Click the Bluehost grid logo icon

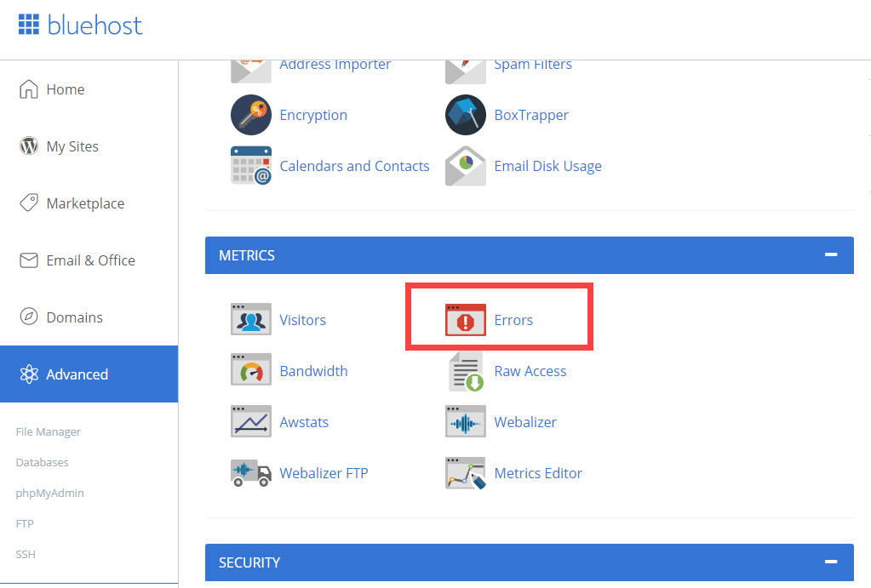[29, 25]
